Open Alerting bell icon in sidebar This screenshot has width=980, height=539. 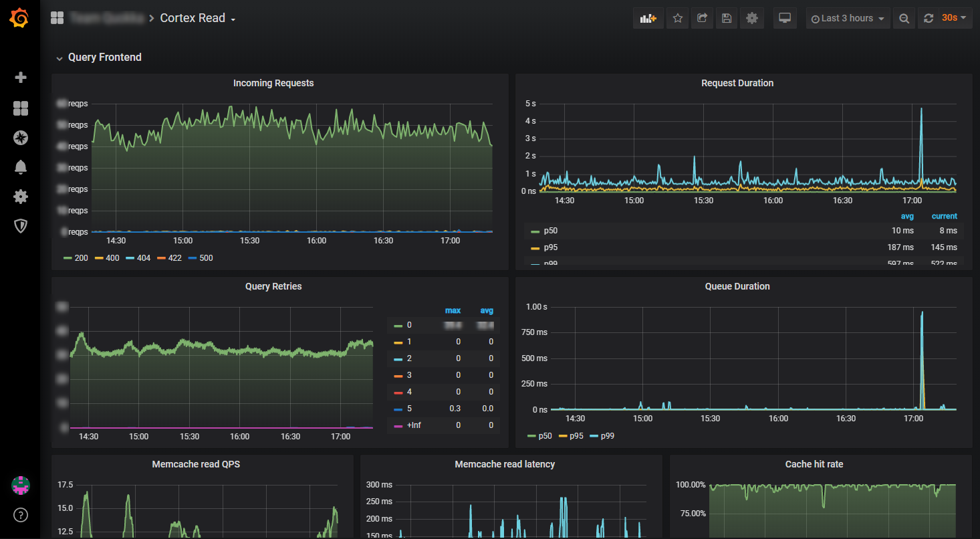[x=21, y=167]
